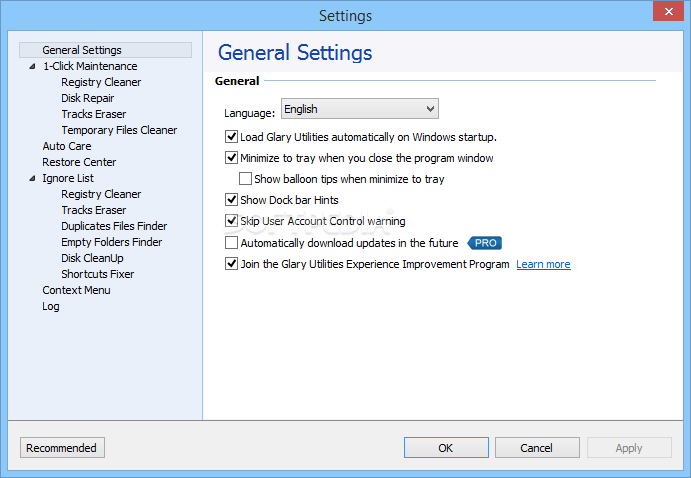Open Tracks Eraser under Ignore List
Image resolution: width=691 pixels, height=478 pixels.
pyautogui.click(x=93, y=210)
